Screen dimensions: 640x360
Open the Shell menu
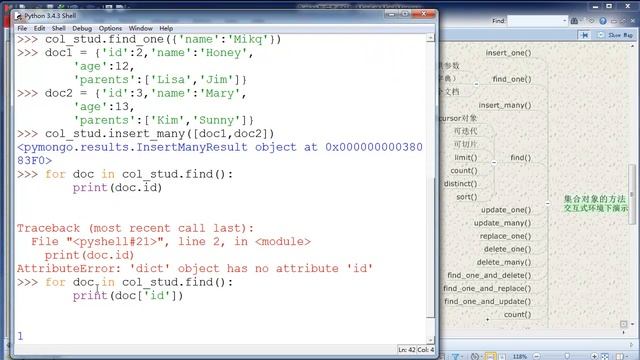pos(58,28)
